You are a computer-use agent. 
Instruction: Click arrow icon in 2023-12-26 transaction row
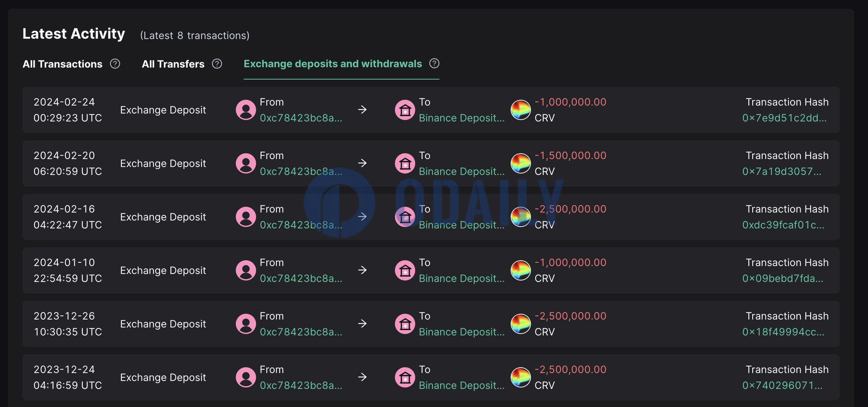coord(362,324)
